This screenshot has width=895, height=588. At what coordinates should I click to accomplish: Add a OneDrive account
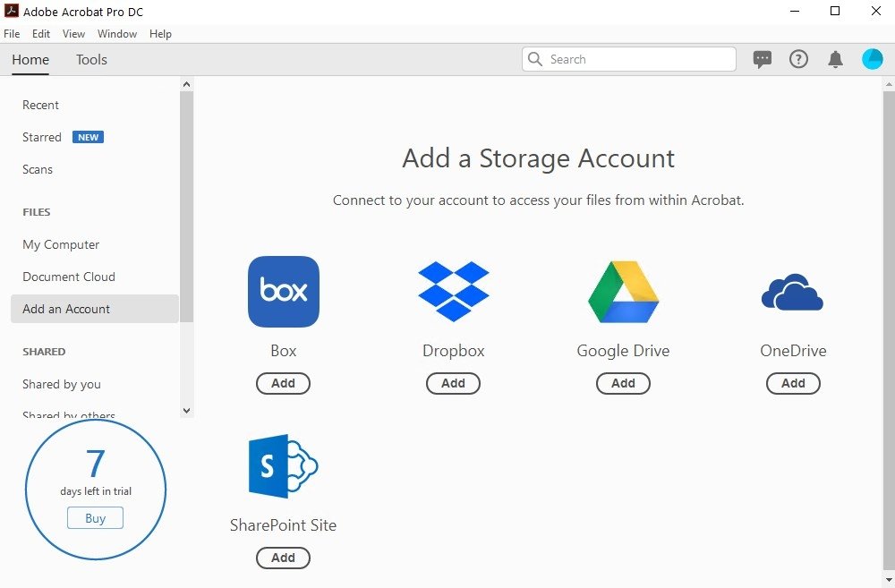[793, 384]
